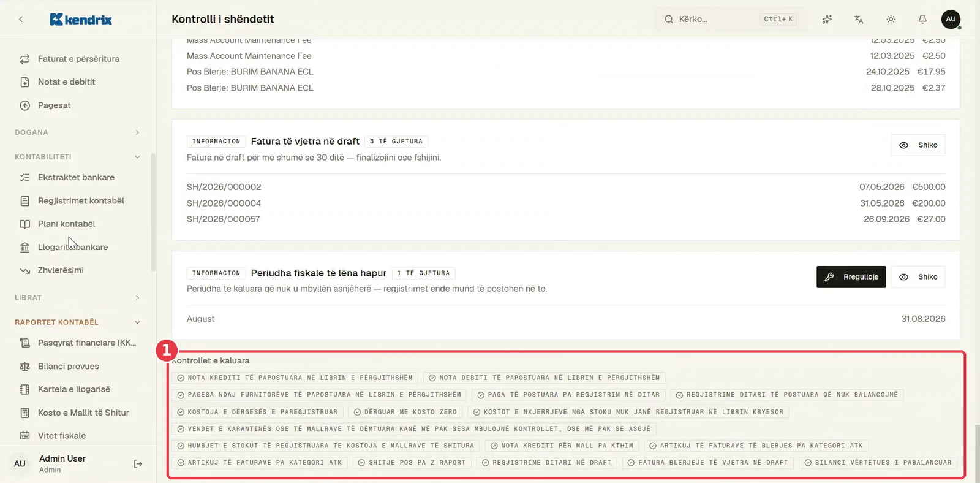Click the Bilanci provues scales icon
980x483 pixels.
[x=25, y=367]
